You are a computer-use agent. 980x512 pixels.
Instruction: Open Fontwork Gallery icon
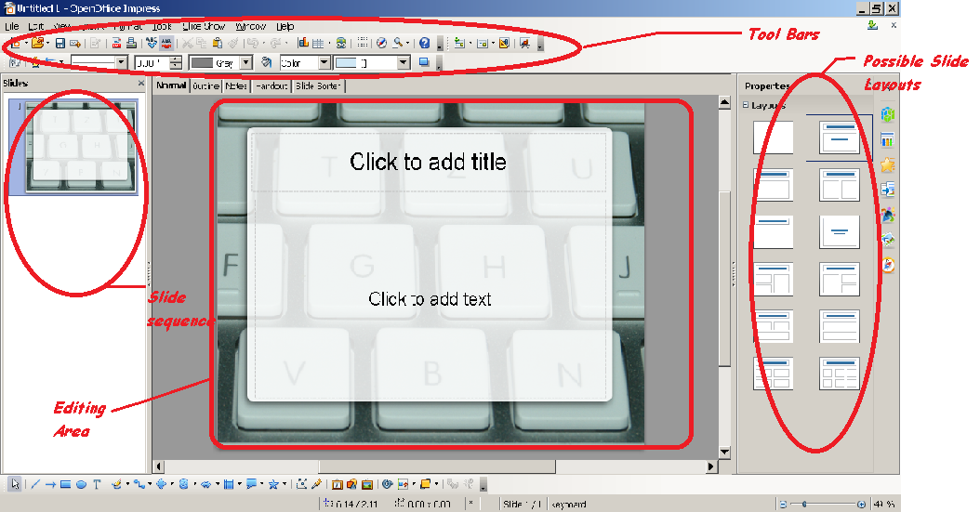click(x=338, y=484)
